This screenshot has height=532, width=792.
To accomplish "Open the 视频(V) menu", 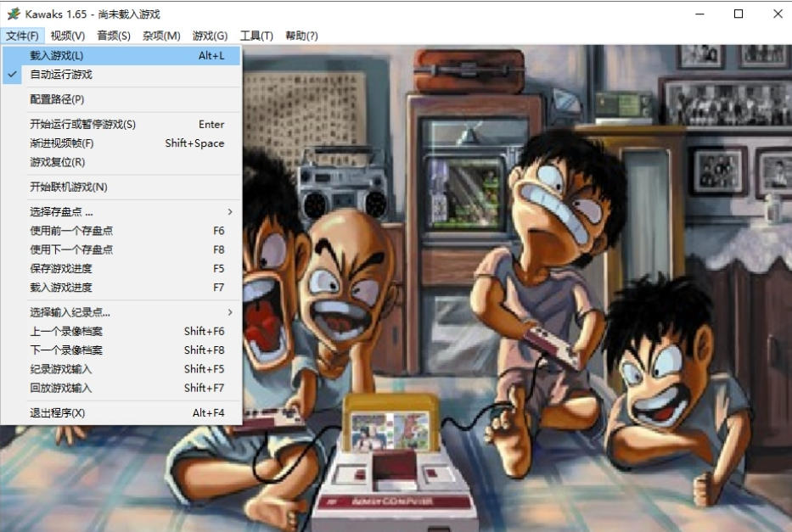I will [68, 36].
